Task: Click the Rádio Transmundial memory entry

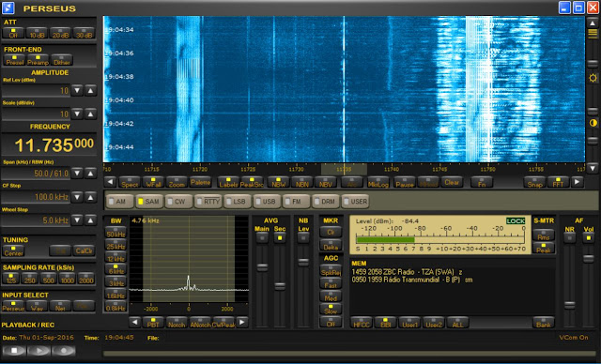Action: point(412,280)
